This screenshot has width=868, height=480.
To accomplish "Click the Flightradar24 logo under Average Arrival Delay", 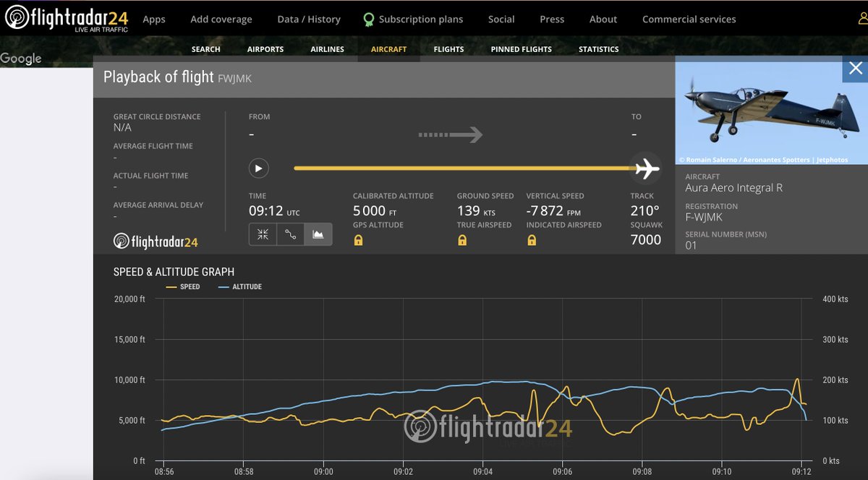I will coord(156,241).
